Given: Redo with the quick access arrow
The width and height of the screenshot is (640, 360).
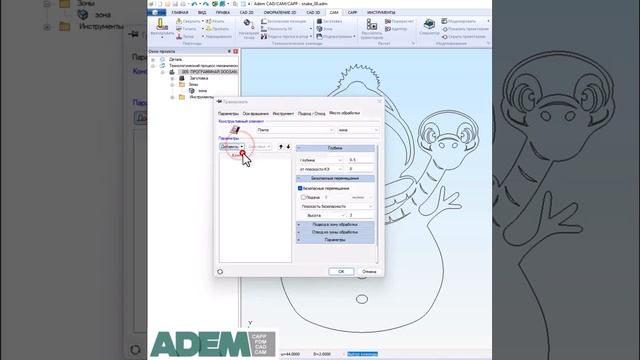Looking at the screenshot, I should pyautogui.click(x=206, y=4).
